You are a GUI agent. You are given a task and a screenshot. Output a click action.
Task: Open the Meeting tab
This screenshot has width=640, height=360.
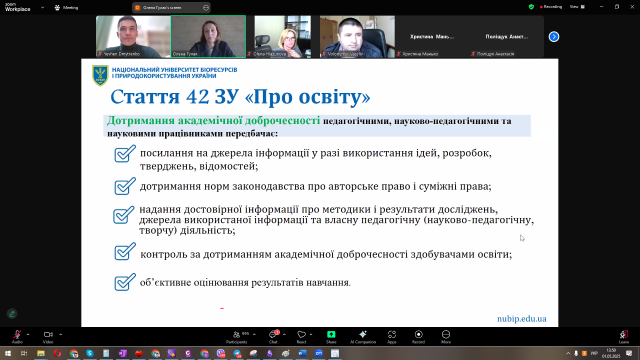pyautogui.click(x=66, y=7)
